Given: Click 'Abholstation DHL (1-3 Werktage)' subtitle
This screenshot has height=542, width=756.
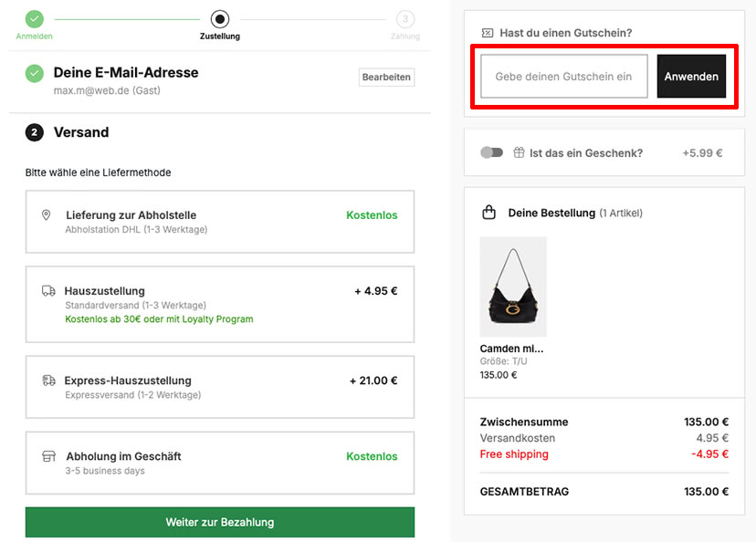Looking at the screenshot, I should click(x=136, y=229).
